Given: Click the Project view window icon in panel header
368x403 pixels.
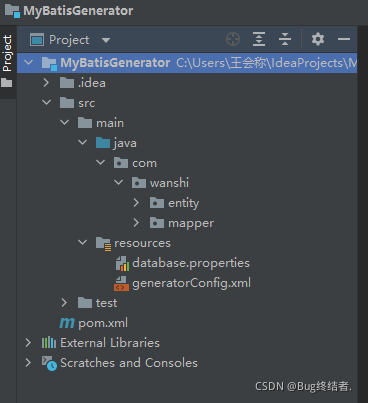Looking at the screenshot, I should [37, 40].
